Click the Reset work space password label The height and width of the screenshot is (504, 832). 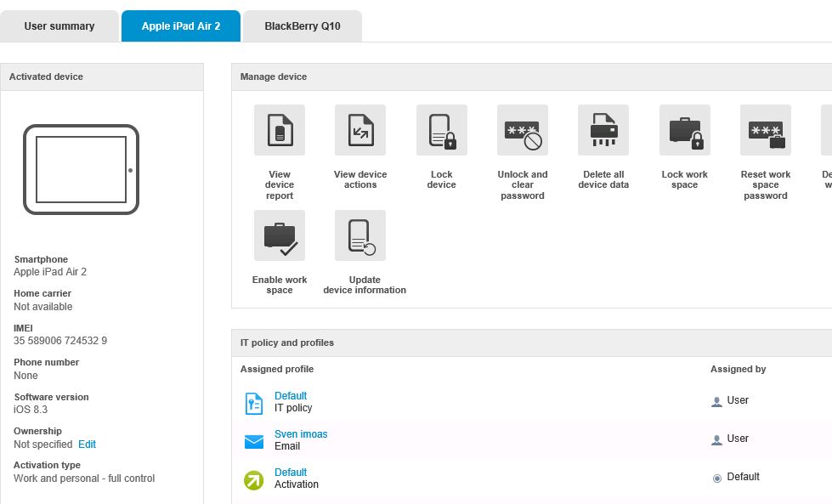[x=766, y=184]
